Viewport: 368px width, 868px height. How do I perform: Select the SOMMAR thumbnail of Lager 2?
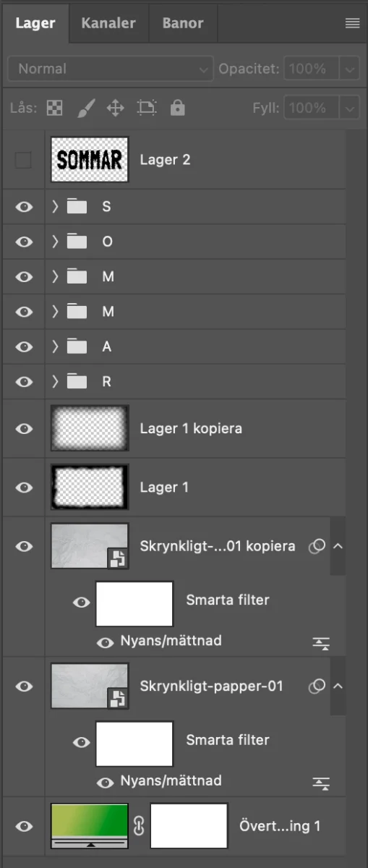(x=90, y=160)
